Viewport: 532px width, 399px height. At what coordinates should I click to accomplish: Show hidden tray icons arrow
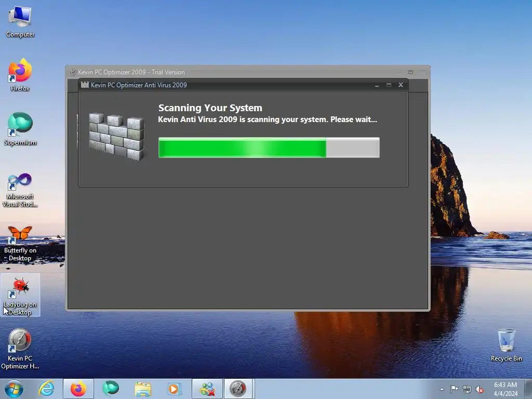(442, 389)
